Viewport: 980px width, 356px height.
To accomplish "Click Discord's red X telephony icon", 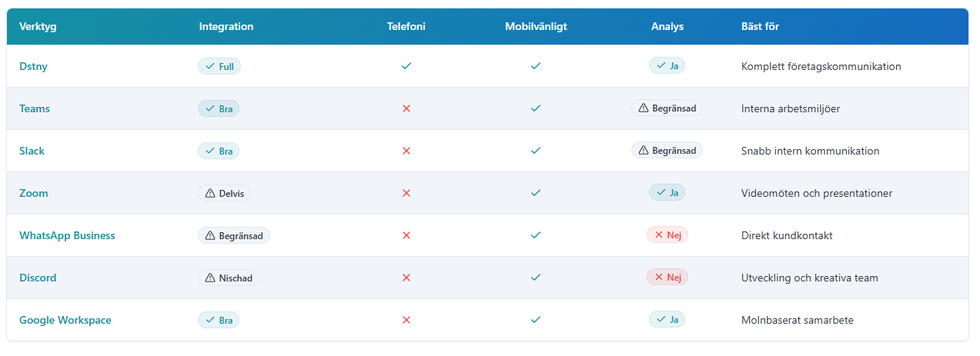I will pyautogui.click(x=406, y=278).
